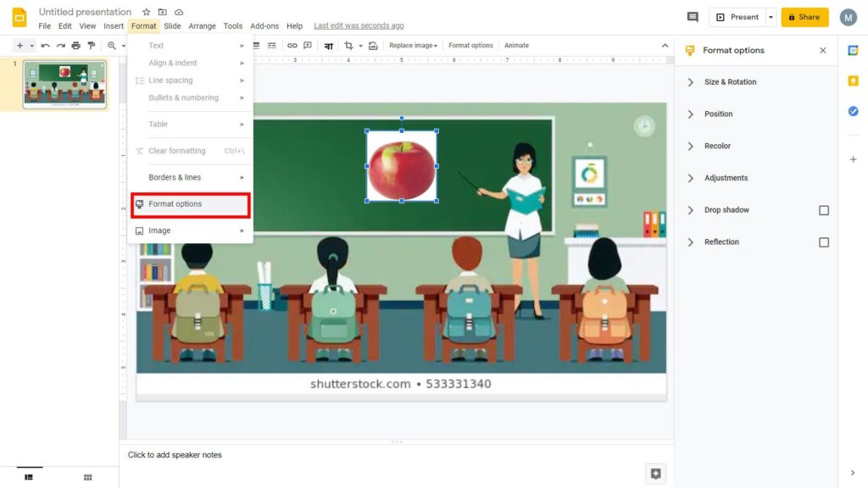This screenshot has height=488, width=868.
Task: Open the crop mask shape dropdown
Action: click(360, 46)
